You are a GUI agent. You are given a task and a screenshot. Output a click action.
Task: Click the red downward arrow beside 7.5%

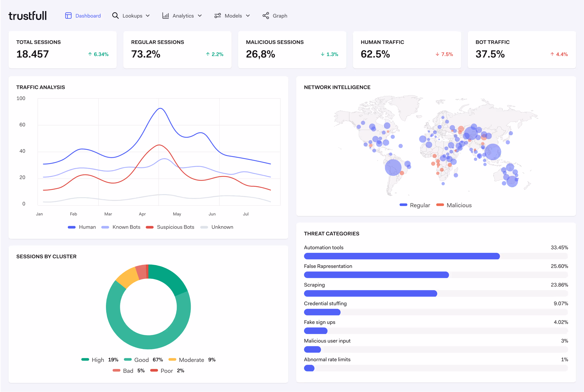pyautogui.click(x=437, y=54)
